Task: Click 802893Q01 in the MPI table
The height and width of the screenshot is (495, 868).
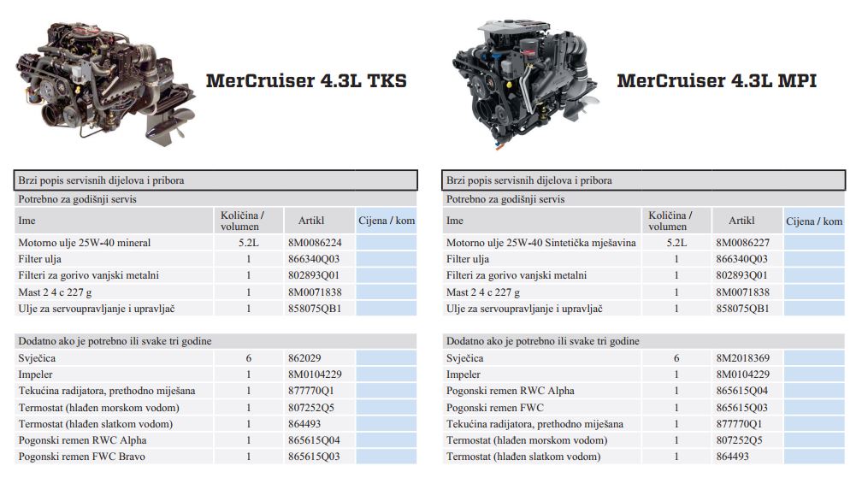Action: tap(741, 275)
